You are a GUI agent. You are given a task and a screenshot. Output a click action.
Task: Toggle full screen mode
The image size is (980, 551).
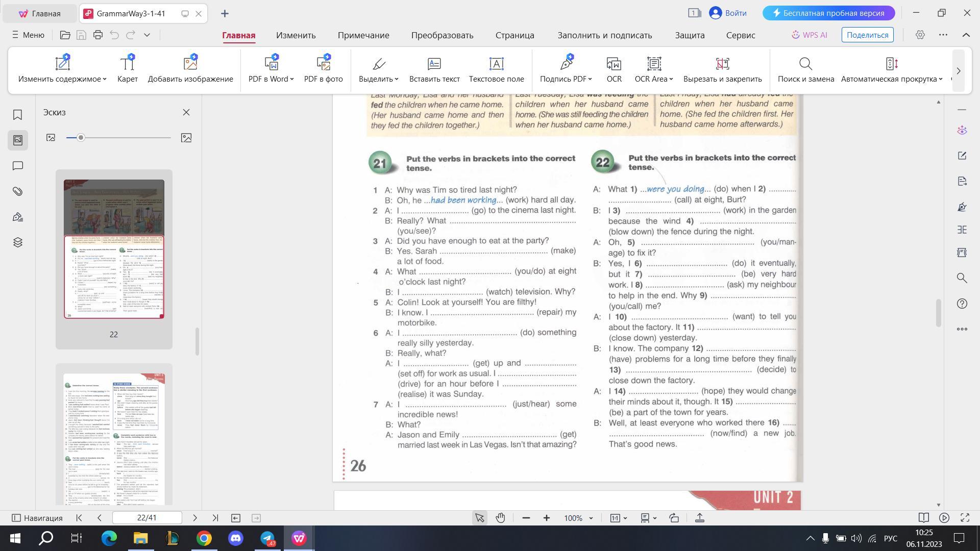pos(965,518)
